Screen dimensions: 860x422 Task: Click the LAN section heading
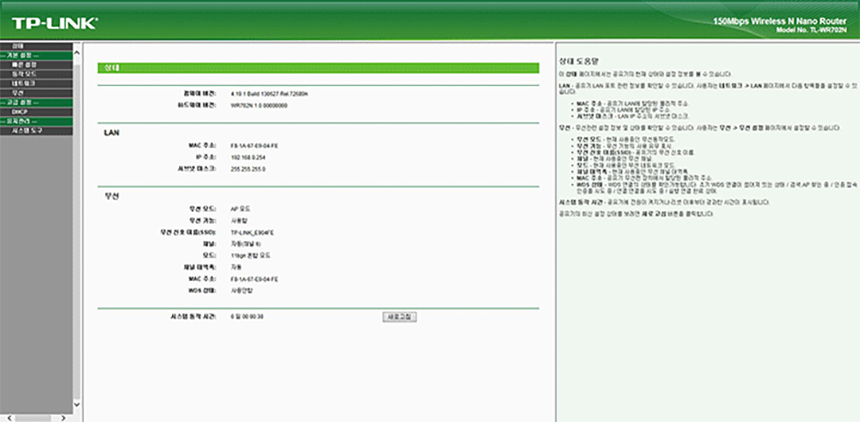pyautogui.click(x=111, y=133)
